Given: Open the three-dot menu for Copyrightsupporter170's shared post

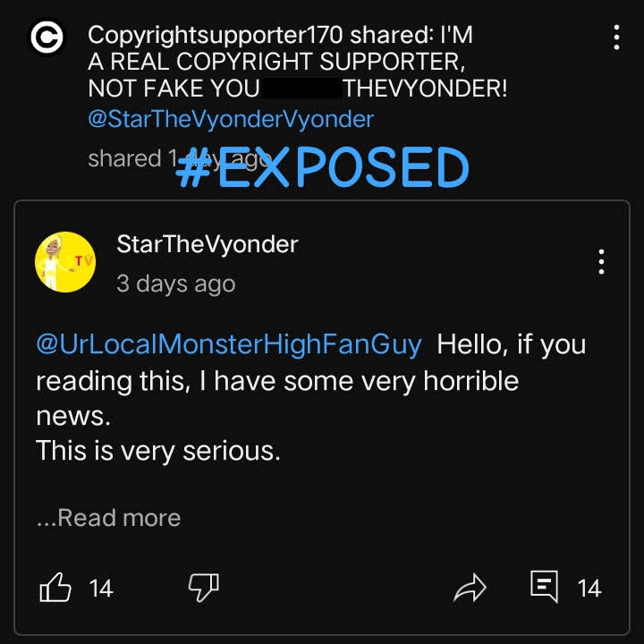Looking at the screenshot, I should tap(616, 38).
